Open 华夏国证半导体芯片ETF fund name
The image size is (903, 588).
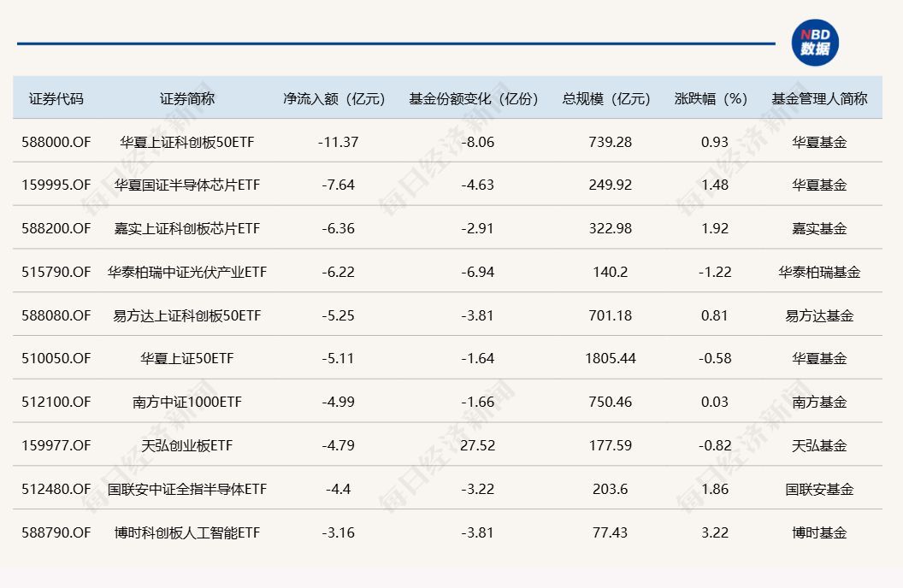(x=186, y=185)
